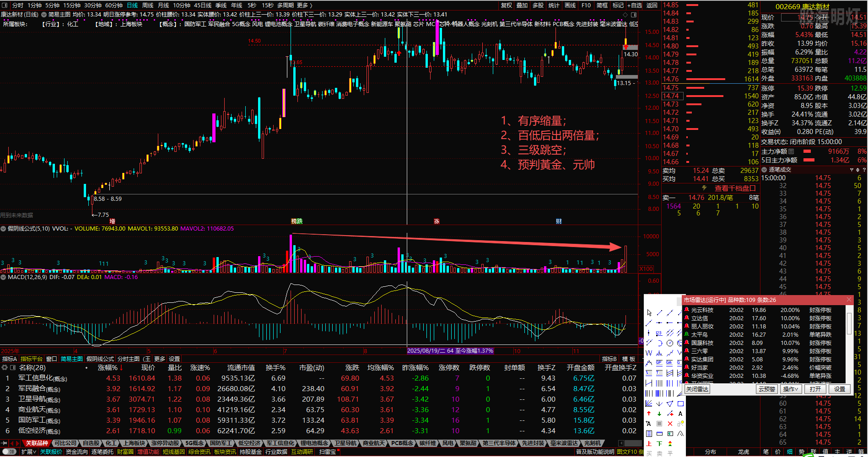Choose the text annotation A tool

[680, 414]
